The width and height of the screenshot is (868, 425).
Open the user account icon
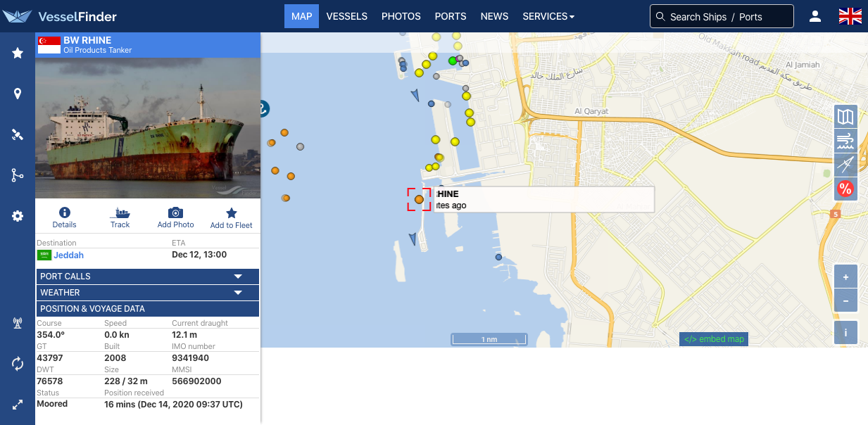coord(815,16)
